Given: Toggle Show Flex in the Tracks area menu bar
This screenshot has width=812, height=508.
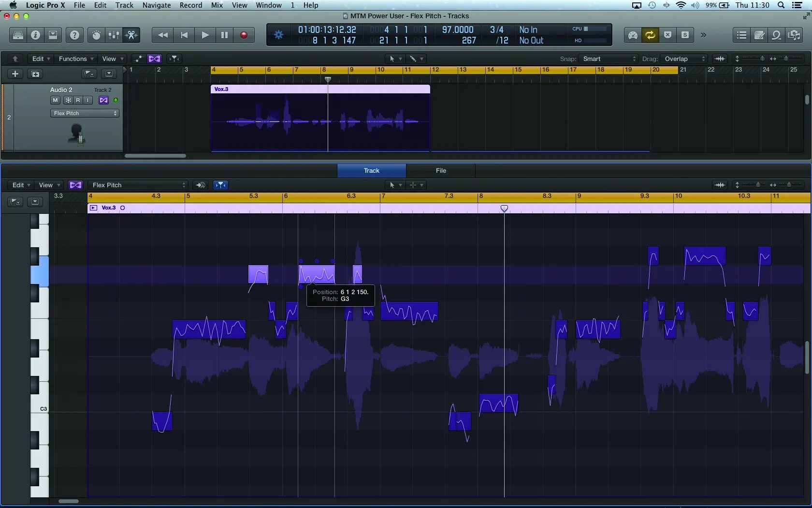Looking at the screenshot, I should [x=155, y=59].
